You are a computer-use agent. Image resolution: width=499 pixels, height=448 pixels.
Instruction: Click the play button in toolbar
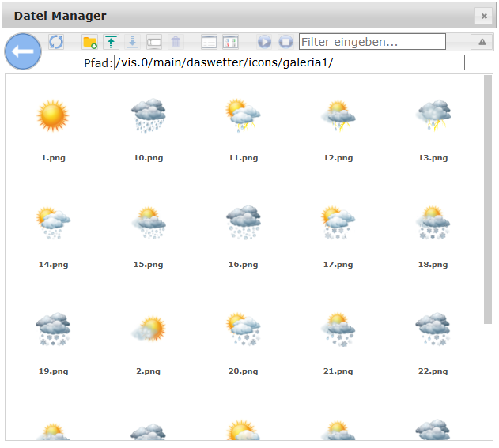point(264,42)
